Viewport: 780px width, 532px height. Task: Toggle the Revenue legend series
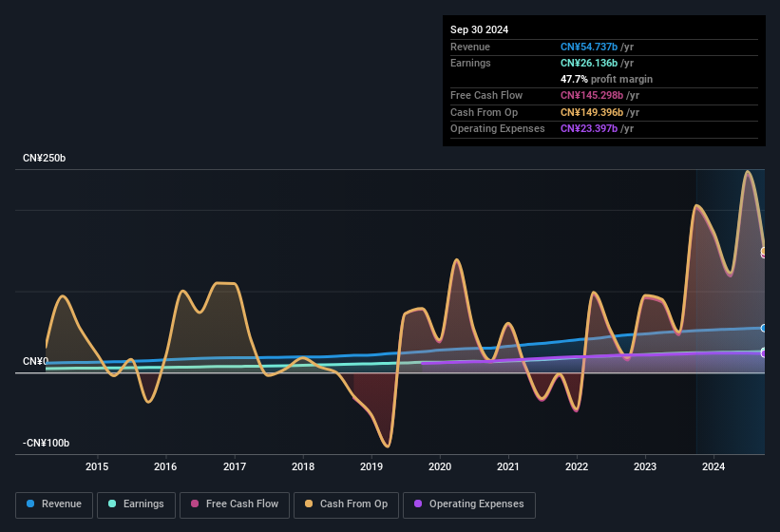54,504
